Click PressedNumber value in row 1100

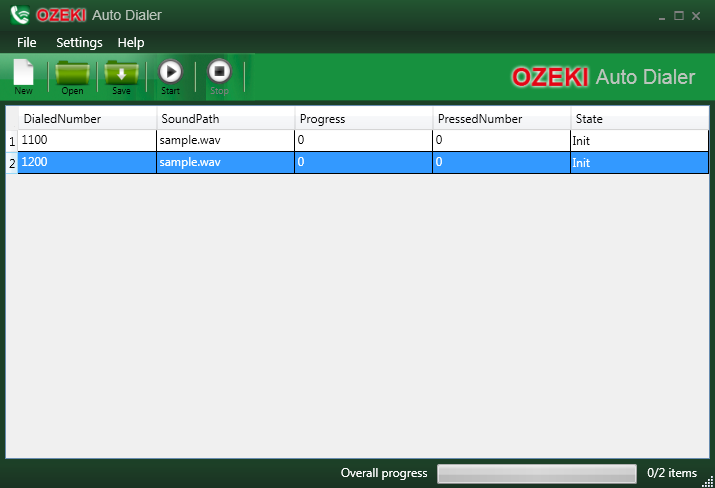pyautogui.click(x=502, y=140)
